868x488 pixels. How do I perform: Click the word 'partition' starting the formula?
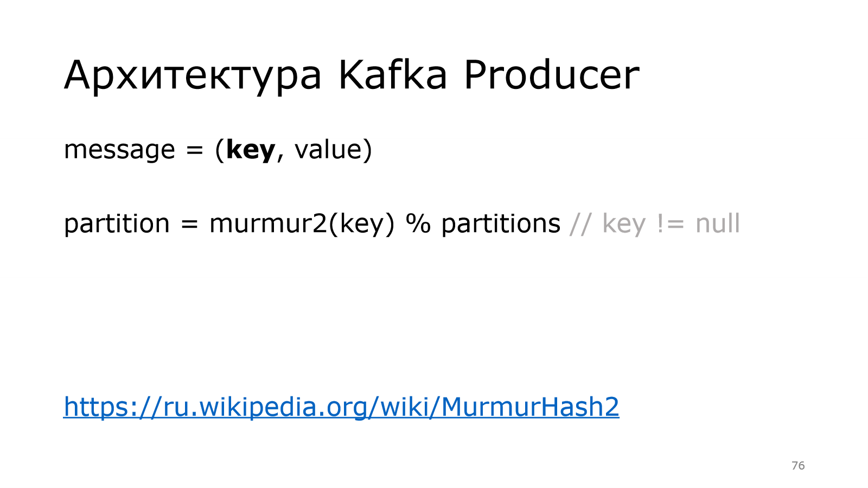(x=117, y=224)
